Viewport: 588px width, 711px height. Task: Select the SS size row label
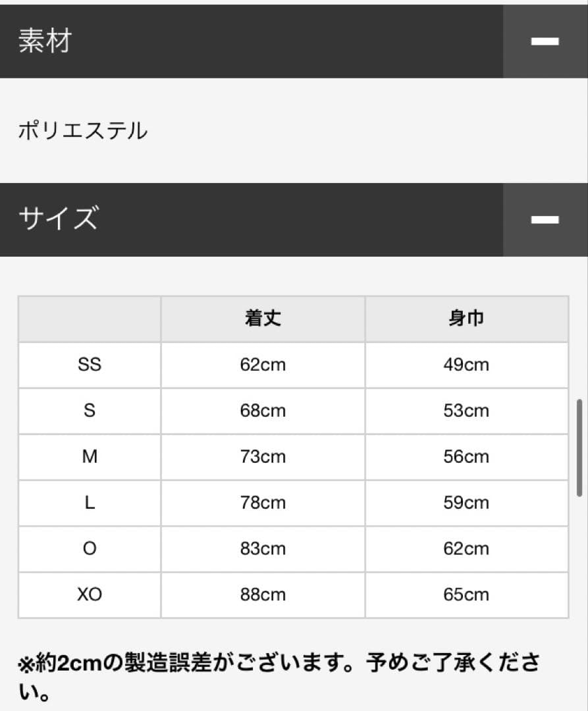coord(88,365)
